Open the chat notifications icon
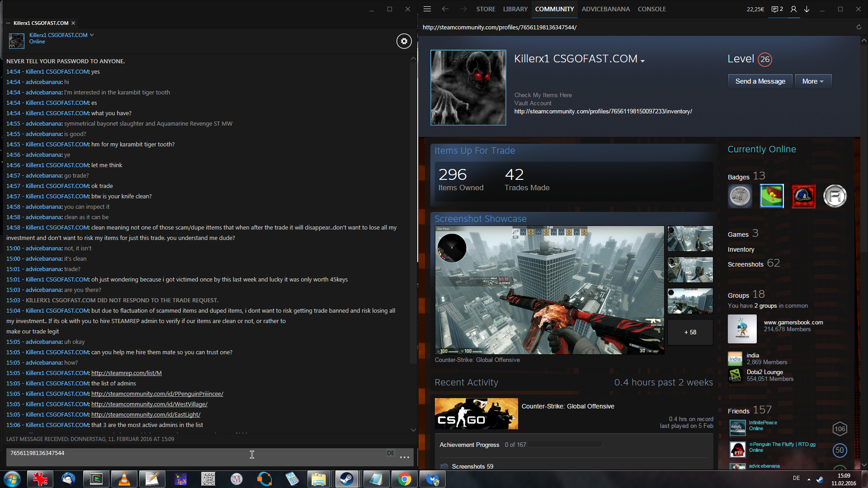Screen dimensions: 868x488 point(777,9)
